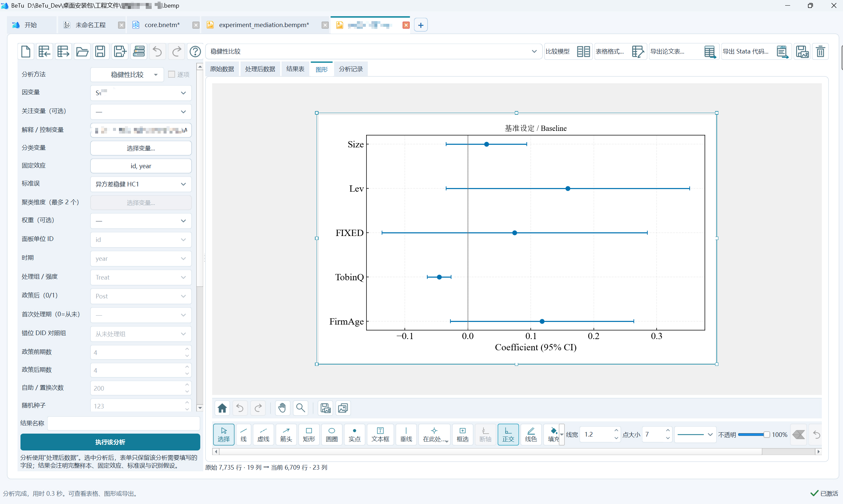Select the pan hand tool
Image resolution: width=843 pixels, height=504 pixels.
click(x=282, y=408)
